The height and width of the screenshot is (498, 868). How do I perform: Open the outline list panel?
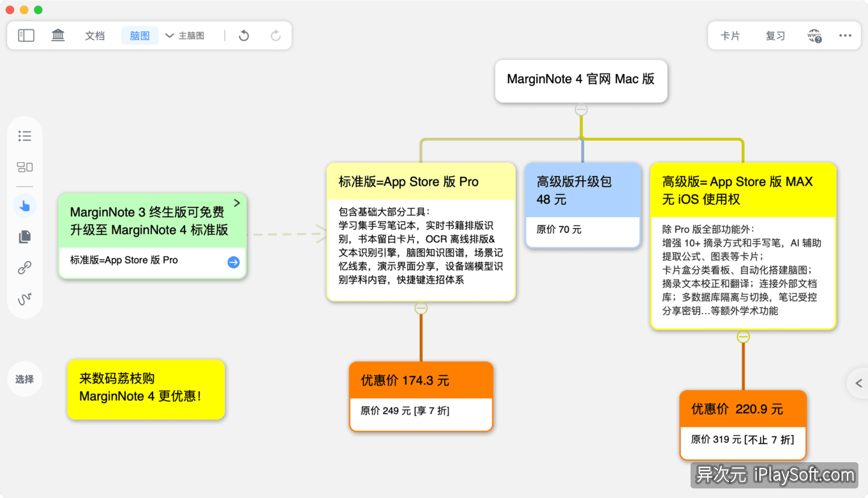24,135
